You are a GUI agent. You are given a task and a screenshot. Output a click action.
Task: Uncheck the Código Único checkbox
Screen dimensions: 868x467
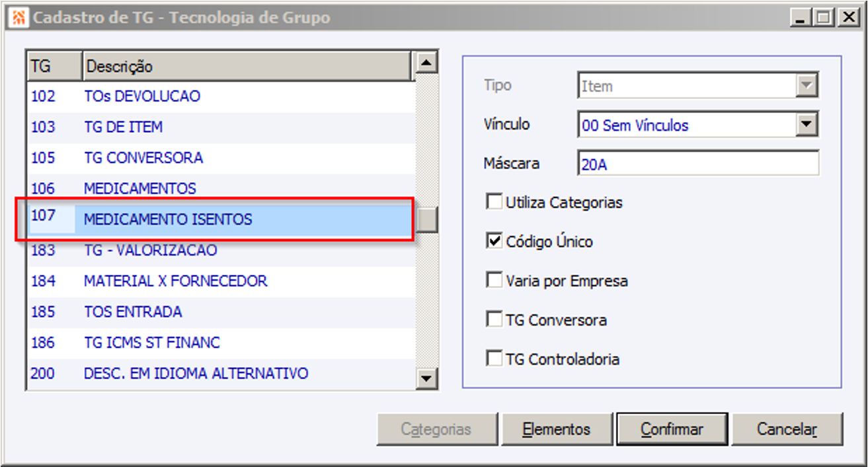coord(494,242)
